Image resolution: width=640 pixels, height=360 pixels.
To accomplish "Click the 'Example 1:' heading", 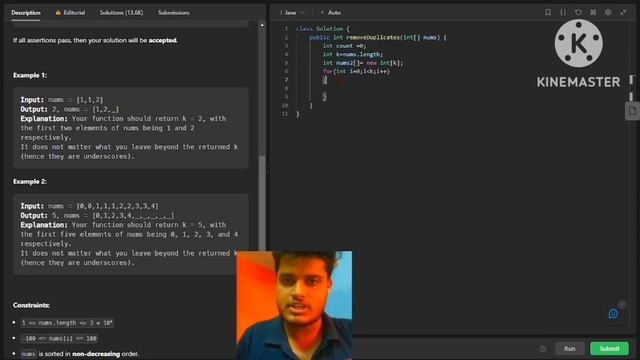I will [x=30, y=75].
